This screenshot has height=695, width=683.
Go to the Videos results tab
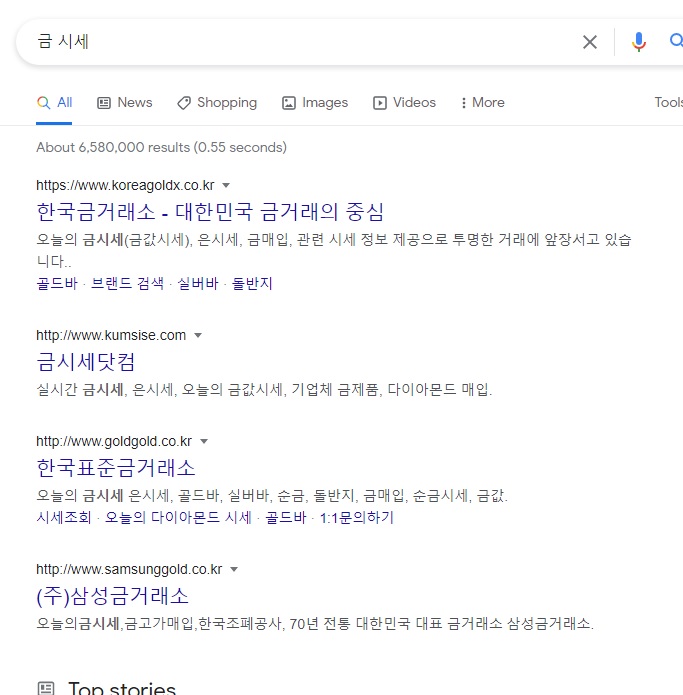coord(404,102)
